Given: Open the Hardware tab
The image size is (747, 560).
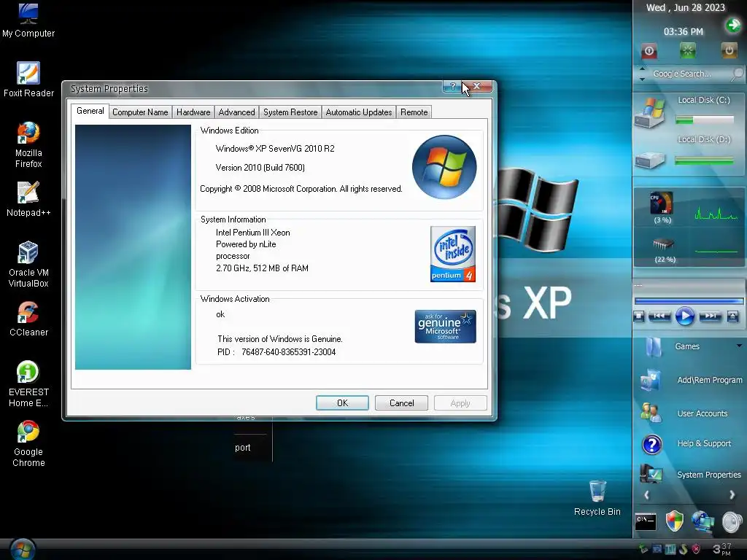Looking at the screenshot, I should point(193,112).
